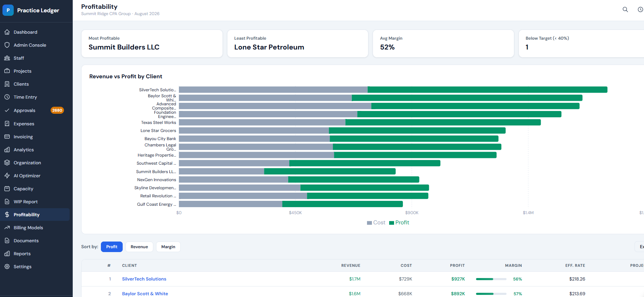Open the SilverTech Solutions client link
This screenshot has width=644, height=297.
[144, 279]
